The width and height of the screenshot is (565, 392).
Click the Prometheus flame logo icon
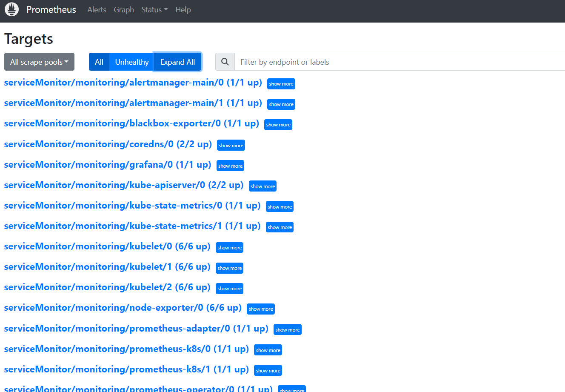pos(11,9)
